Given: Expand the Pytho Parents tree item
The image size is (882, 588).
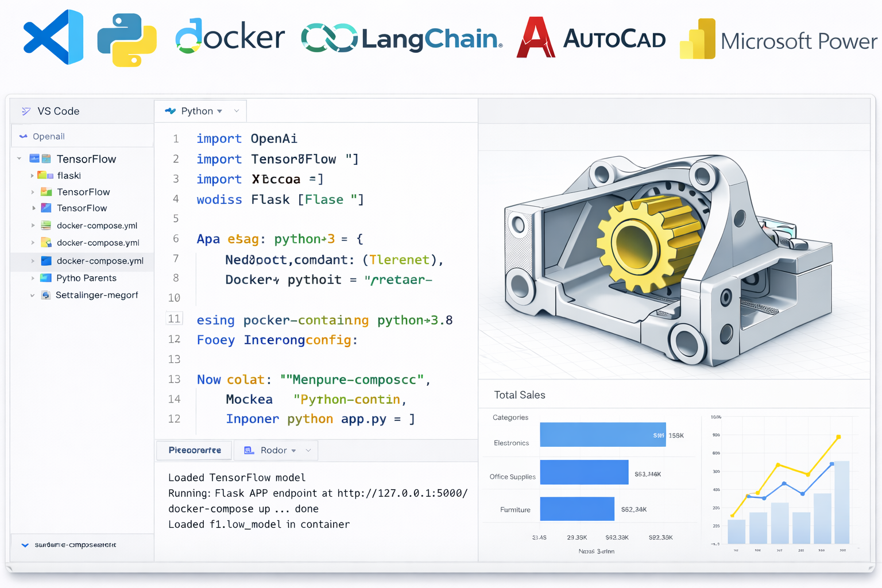Looking at the screenshot, I should pyautogui.click(x=33, y=278).
